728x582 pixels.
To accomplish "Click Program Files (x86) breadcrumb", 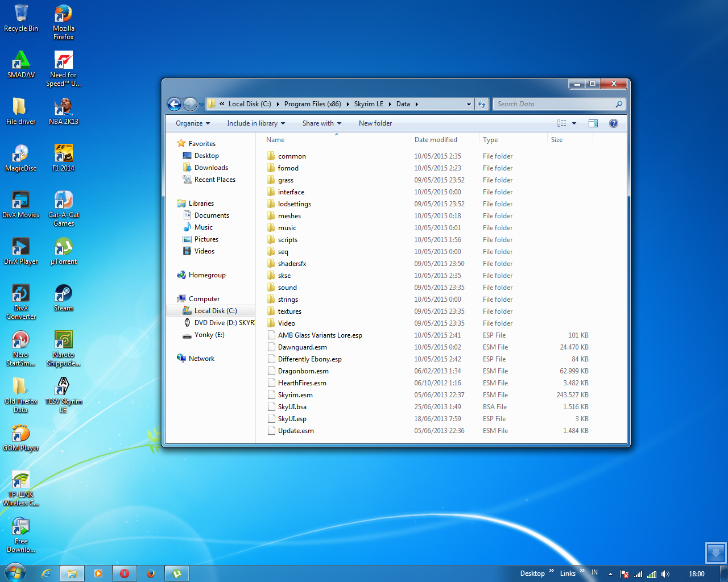I will coord(313,104).
